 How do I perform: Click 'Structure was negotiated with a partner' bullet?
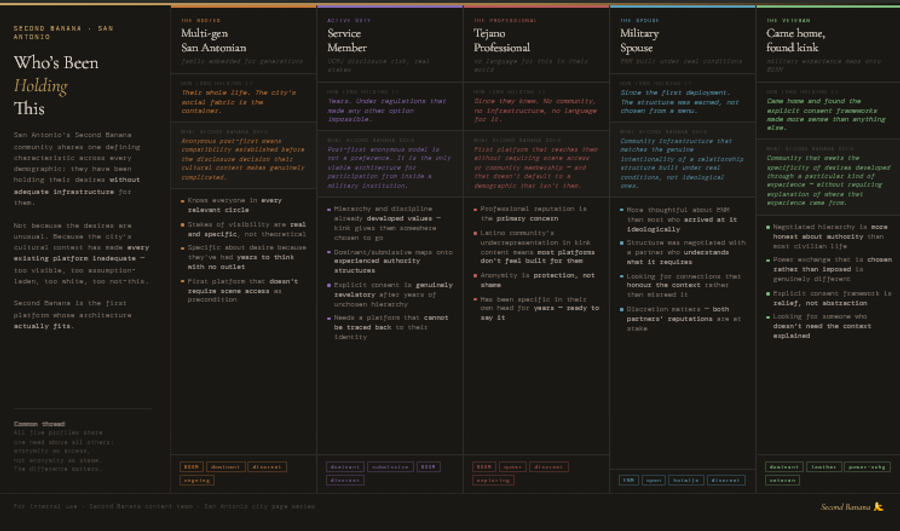pos(682,252)
